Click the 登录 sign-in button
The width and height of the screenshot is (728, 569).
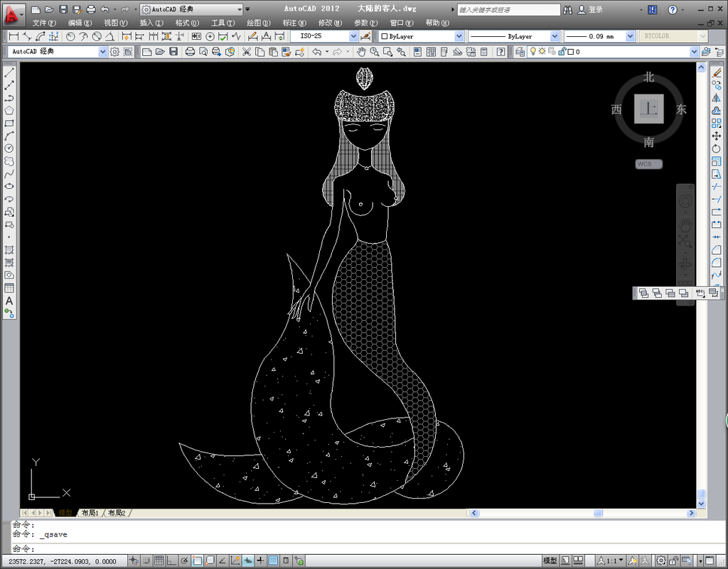[x=595, y=10]
